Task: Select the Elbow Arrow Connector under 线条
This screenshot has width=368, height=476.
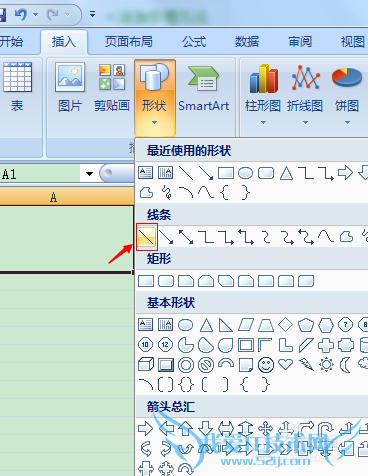Action: (x=226, y=237)
